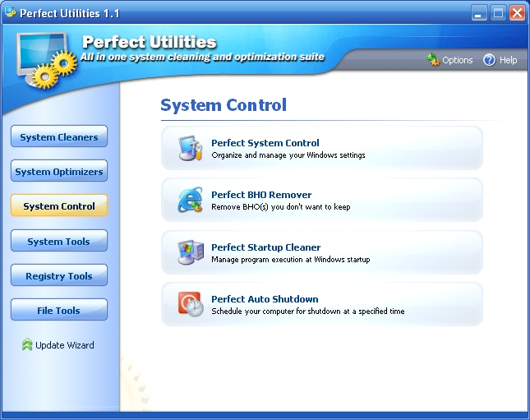Show the File Tools section

(x=59, y=310)
